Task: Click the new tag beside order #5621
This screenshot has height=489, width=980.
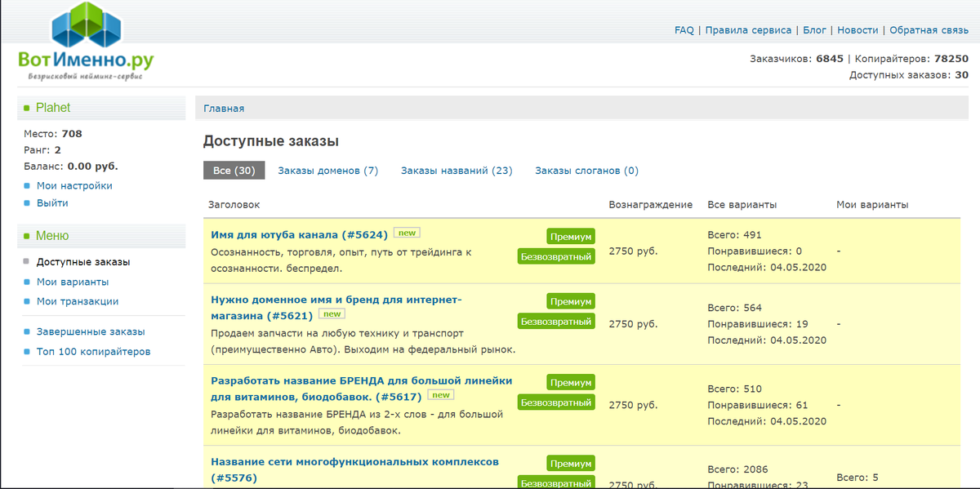Action: pyautogui.click(x=332, y=313)
